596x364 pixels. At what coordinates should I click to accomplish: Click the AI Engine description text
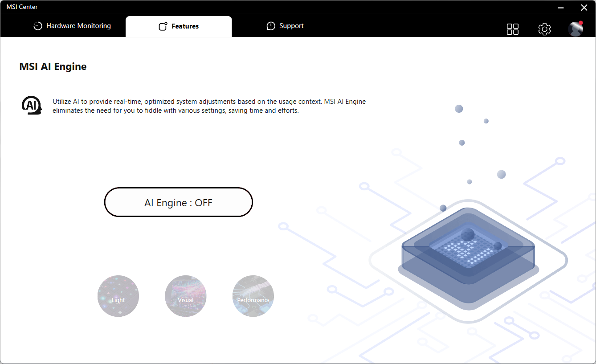209,106
